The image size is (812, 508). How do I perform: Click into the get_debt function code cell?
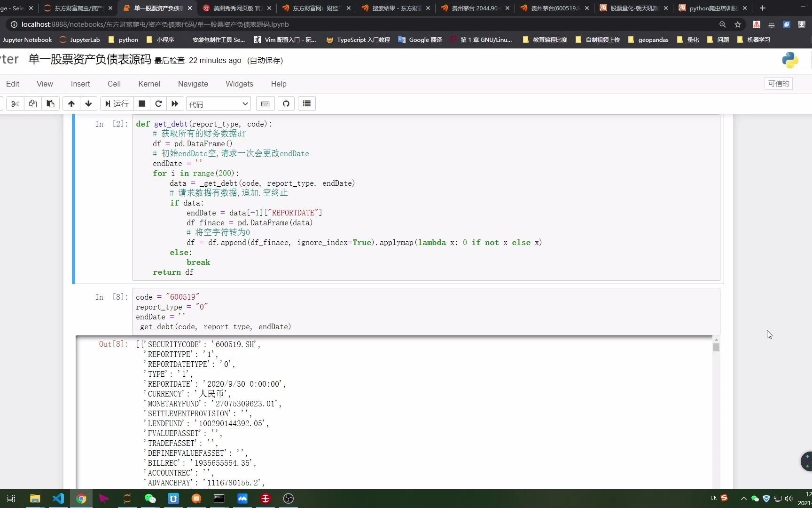coord(426,198)
